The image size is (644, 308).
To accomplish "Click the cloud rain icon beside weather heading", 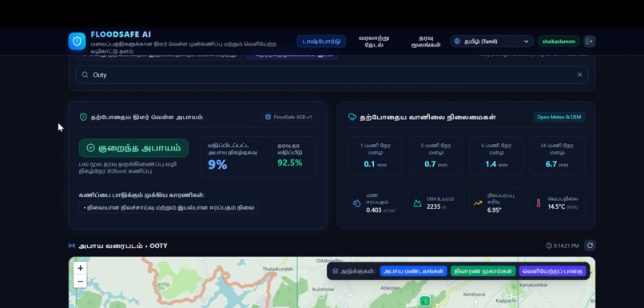I will point(352,117).
